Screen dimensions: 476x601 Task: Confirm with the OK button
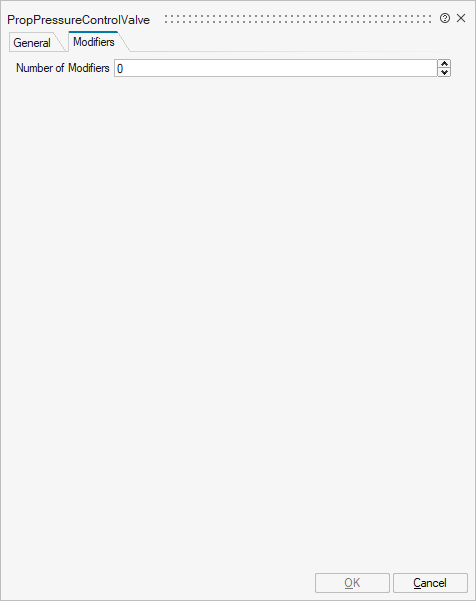[352, 583]
